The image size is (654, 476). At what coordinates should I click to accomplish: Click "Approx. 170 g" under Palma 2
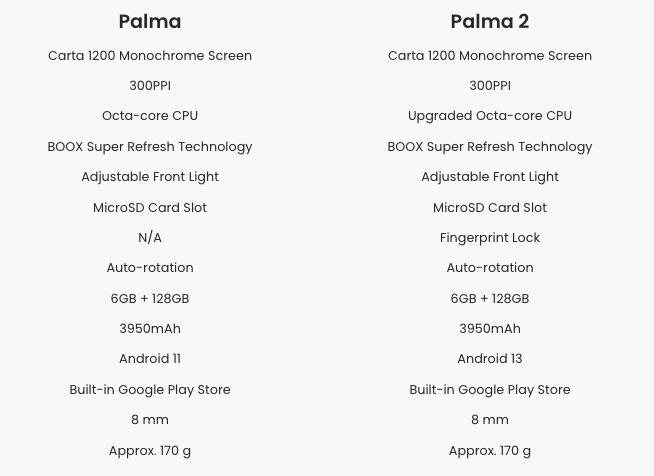(x=490, y=451)
